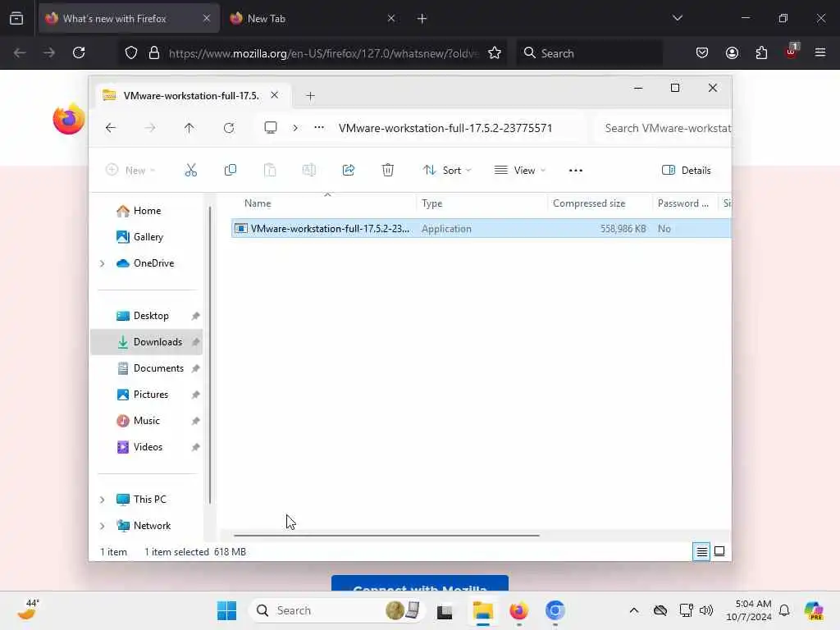Select the VMware-workstation-full-17.5.2 application file
840x630 pixels.
(481, 229)
